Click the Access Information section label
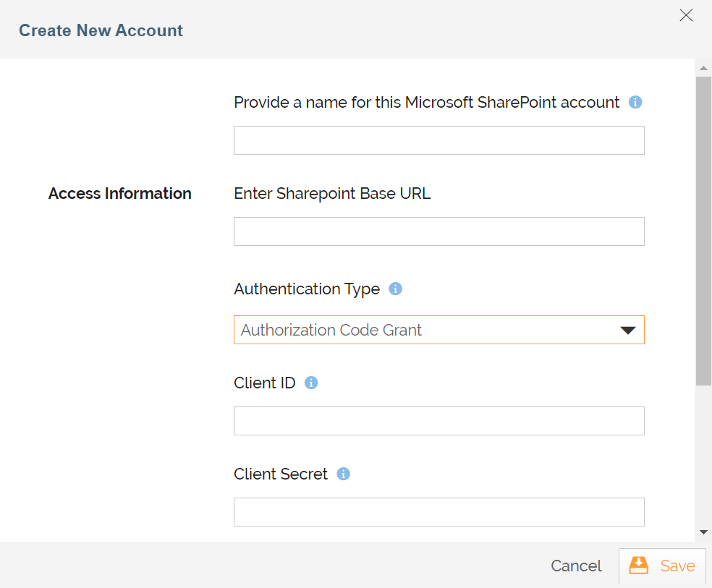The height and width of the screenshot is (588, 712). click(120, 193)
